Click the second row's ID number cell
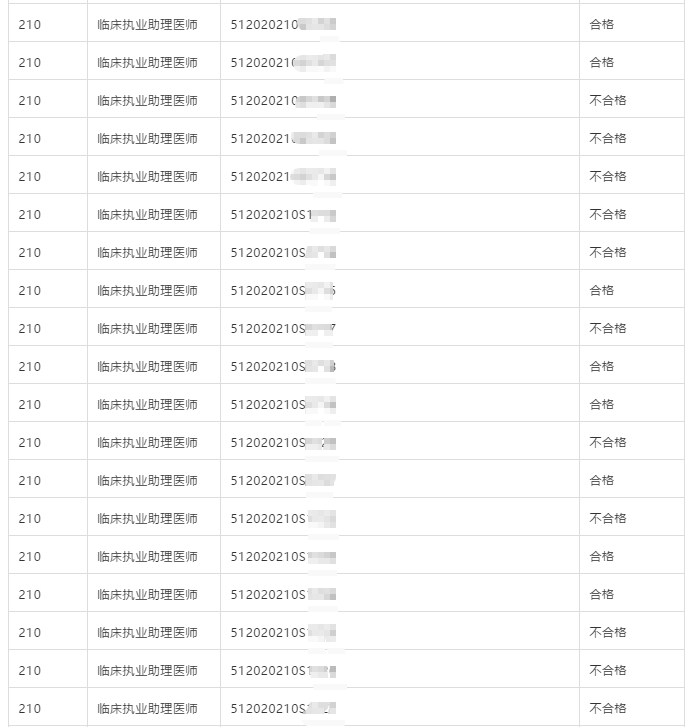The height and width of the screenshot is (727, 688). point(282,62)
